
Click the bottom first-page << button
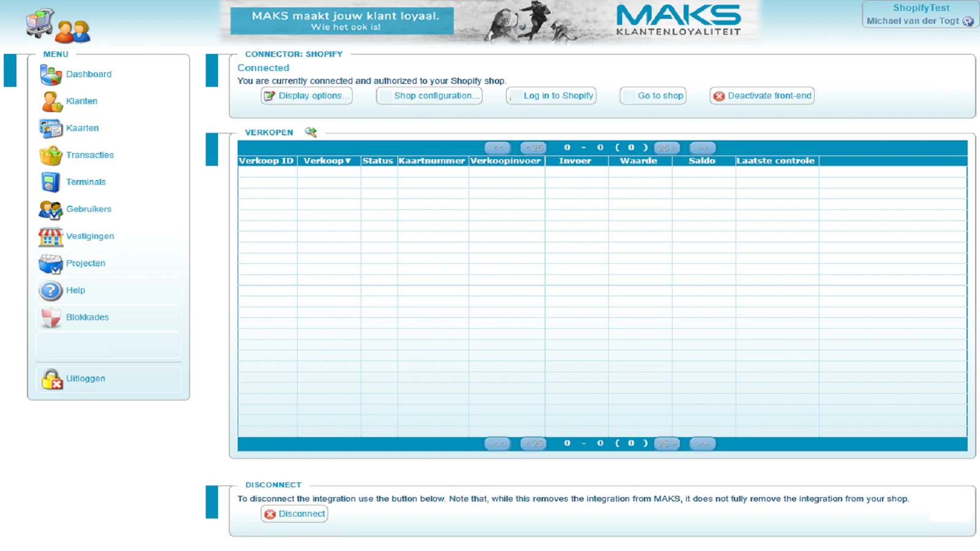(x=497, y=443)
